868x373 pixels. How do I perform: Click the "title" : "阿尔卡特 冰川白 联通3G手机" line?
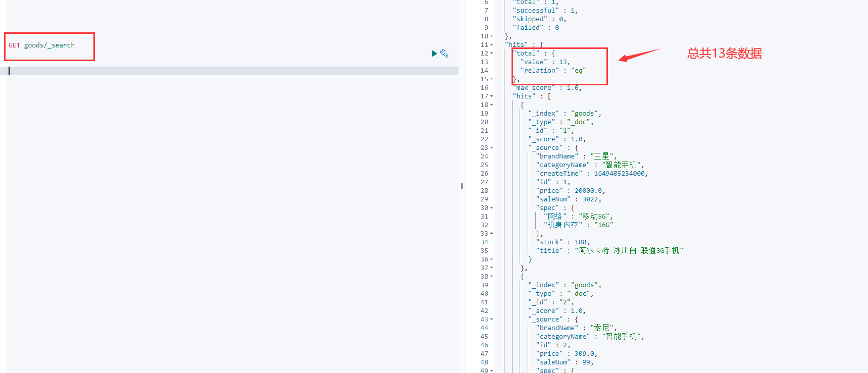[x=609, y=251]
